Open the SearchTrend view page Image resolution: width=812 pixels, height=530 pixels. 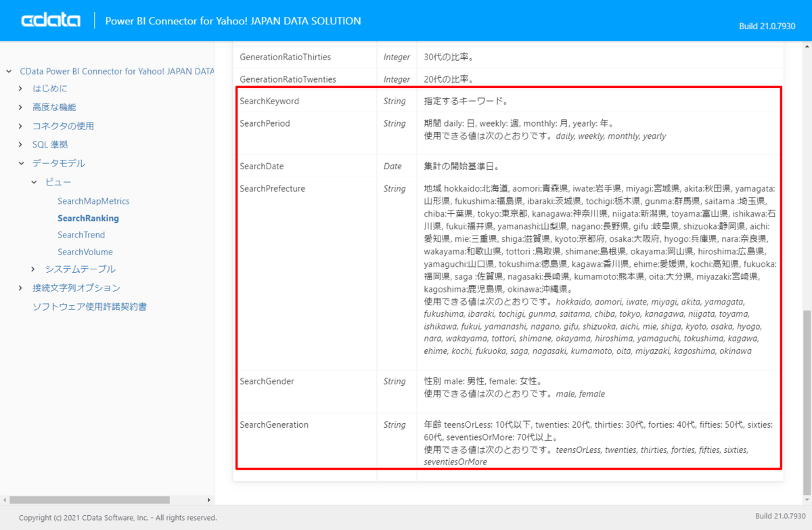pos(81,235)
